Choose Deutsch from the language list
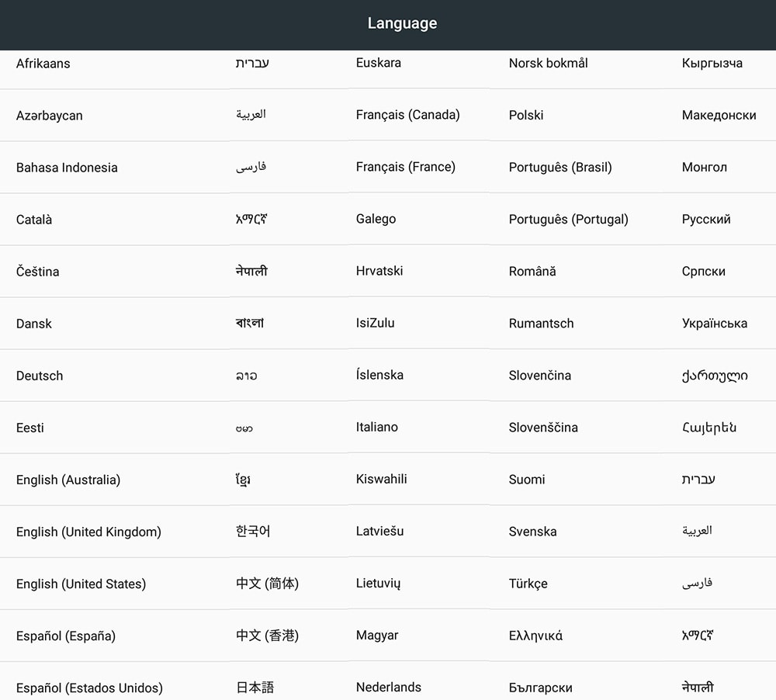The image size is (776, 700). (40, 376)
